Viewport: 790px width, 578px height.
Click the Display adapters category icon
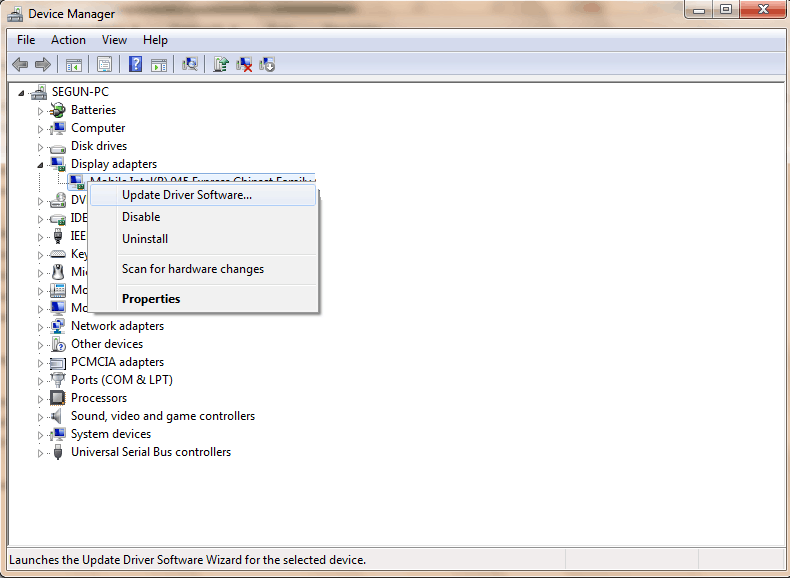(x=58, y=164)
